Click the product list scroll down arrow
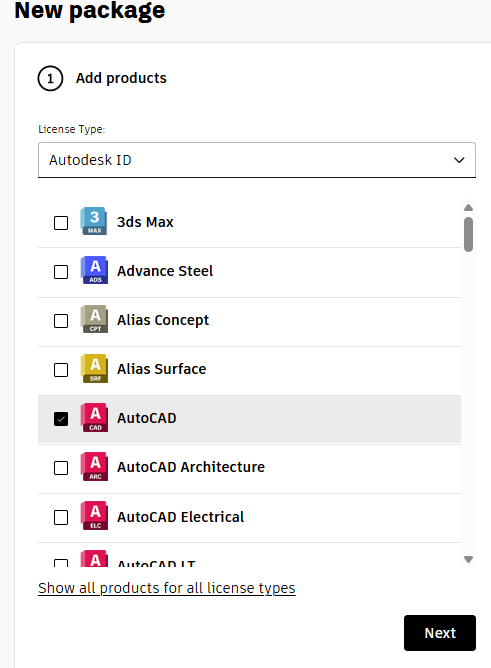491x668 pixels. [x=468, y=559]
